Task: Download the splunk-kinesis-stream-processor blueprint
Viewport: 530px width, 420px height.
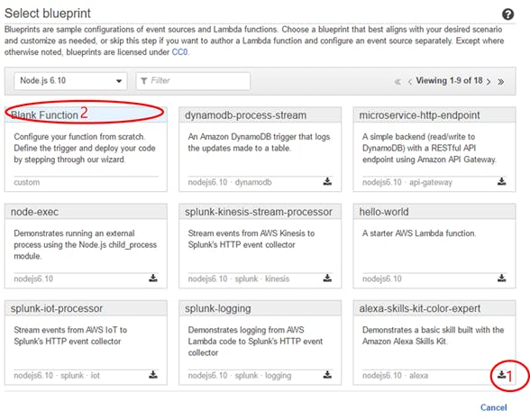Action: 327,278
